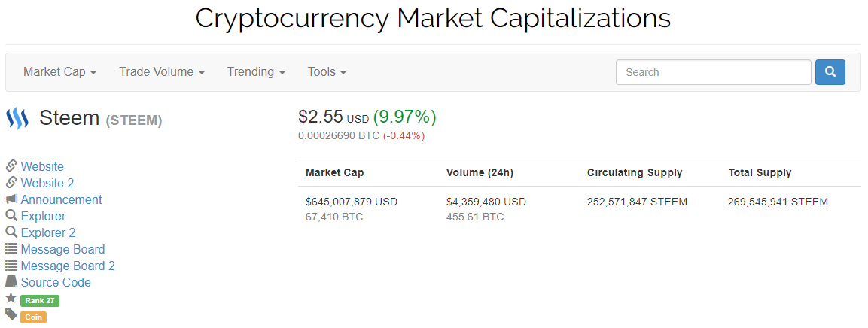Click the orange Coin tag badge

coord(34,317)
